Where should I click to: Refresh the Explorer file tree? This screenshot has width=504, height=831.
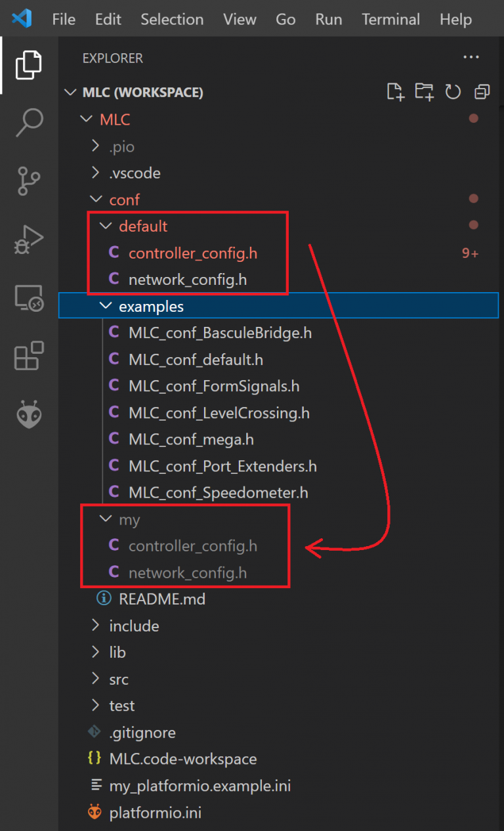tap(453, 92)
